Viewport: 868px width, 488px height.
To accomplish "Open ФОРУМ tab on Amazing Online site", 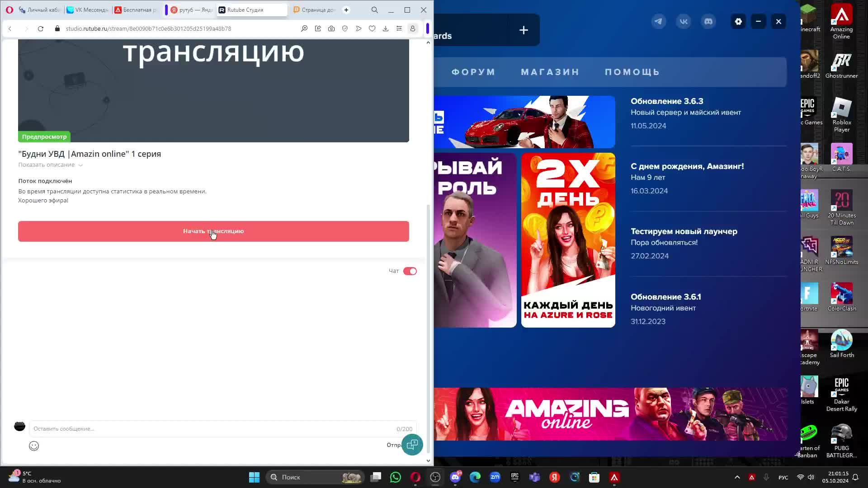I will click(474, 71).
